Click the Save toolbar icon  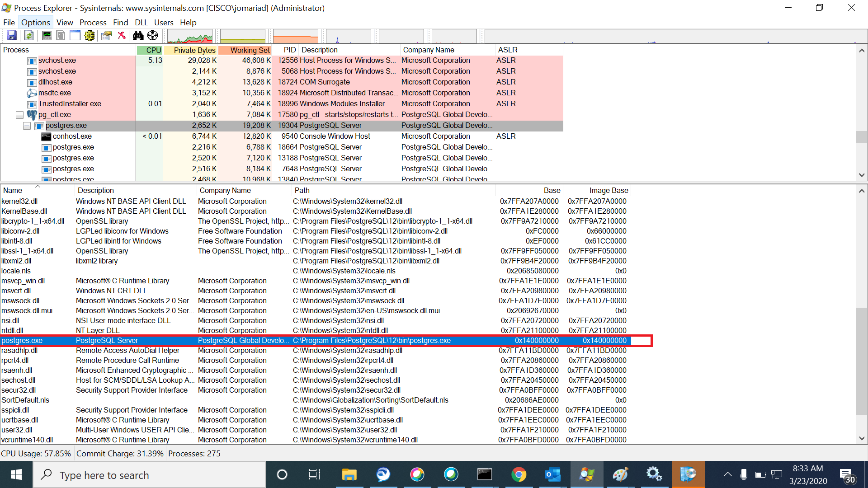click(x=12, y=35)
